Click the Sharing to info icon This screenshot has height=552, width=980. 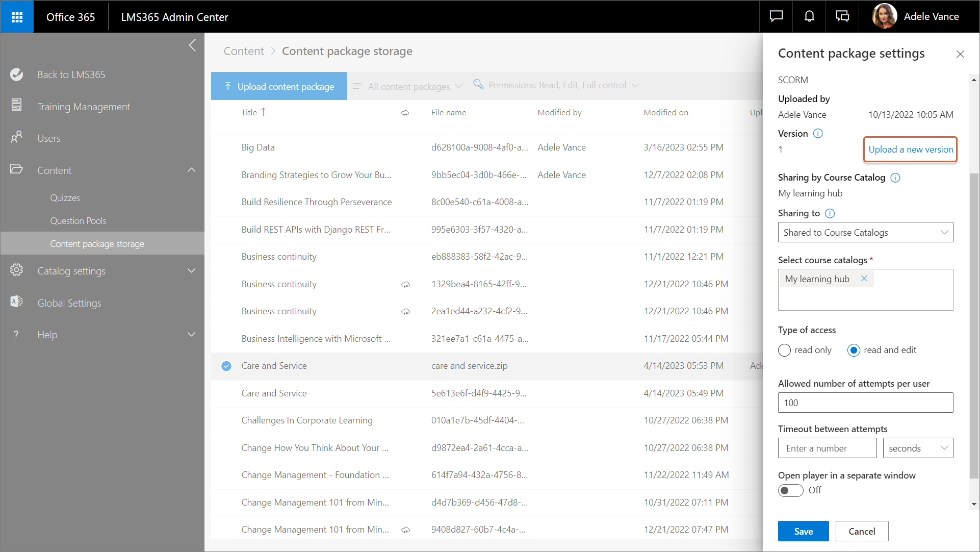coord(830,213)
